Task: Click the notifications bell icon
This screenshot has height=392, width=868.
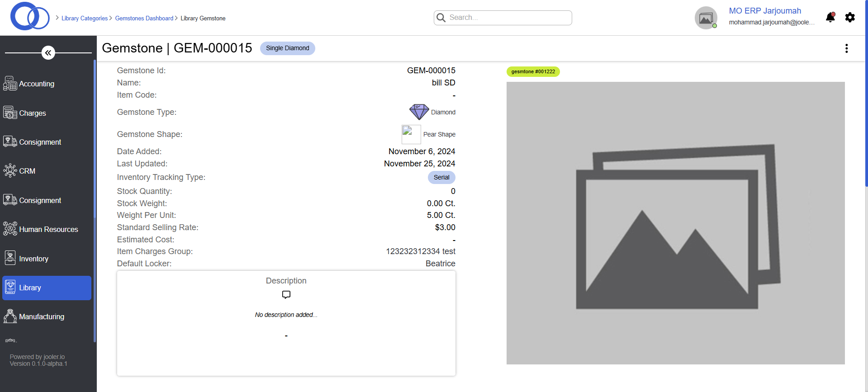Action: (830, 18)
